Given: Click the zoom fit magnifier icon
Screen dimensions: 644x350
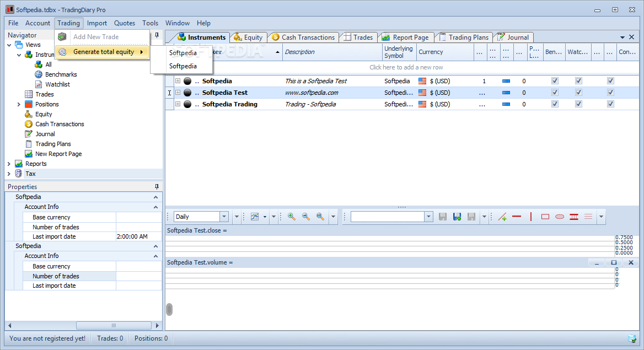Looking at the screenshot, I should (320, 217).
